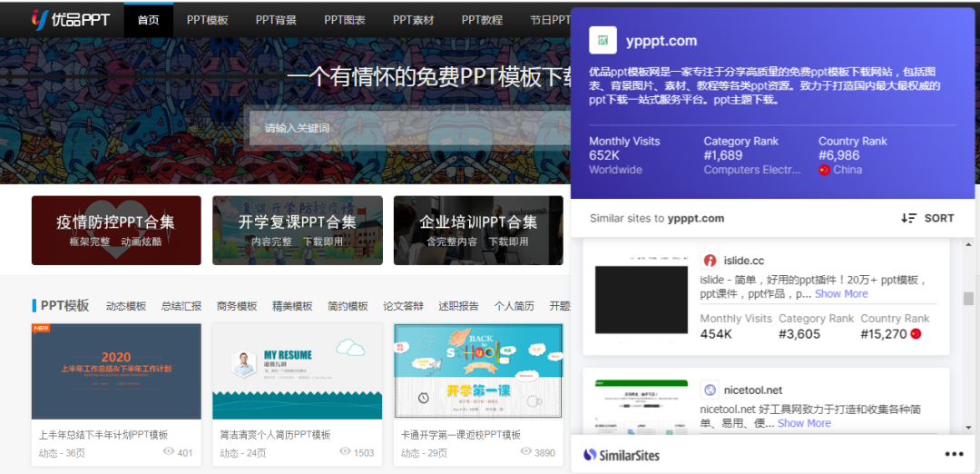Click the 动态 - 24页 label
The width and height of the screenshot is (980, 474).
[x=242, y=453]
